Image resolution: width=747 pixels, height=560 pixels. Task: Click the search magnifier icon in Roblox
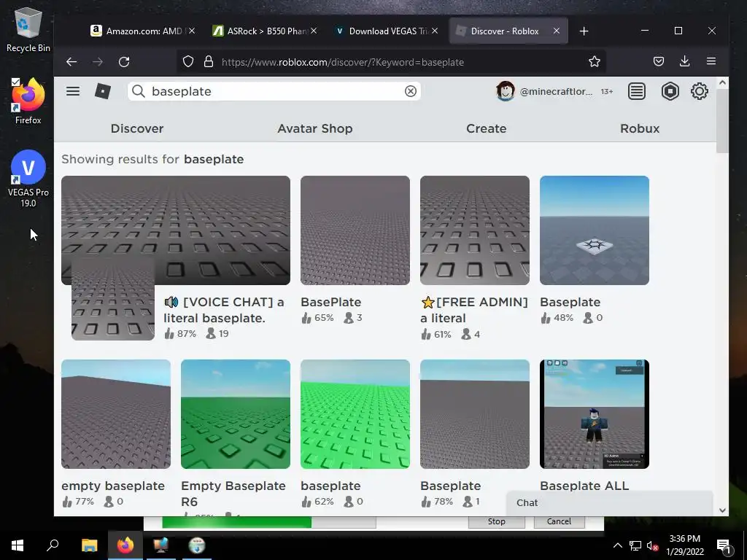click(x=138, y=91)
